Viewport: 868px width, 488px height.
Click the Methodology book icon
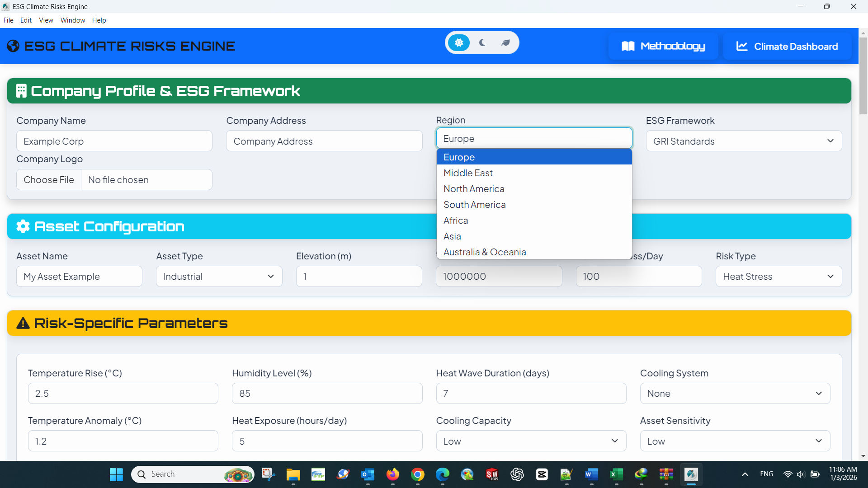click(628, 46)
